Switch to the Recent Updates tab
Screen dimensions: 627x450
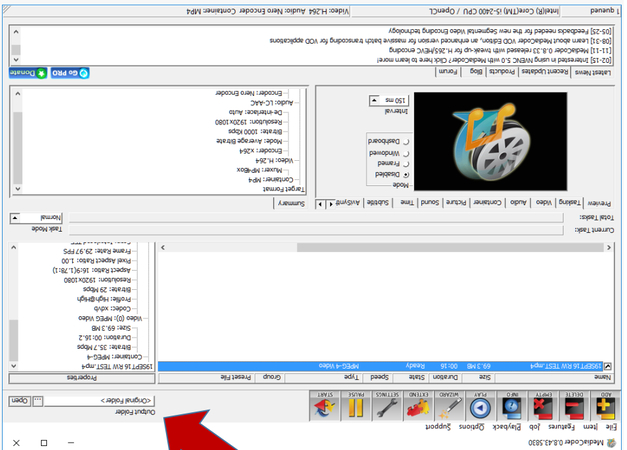544,72
